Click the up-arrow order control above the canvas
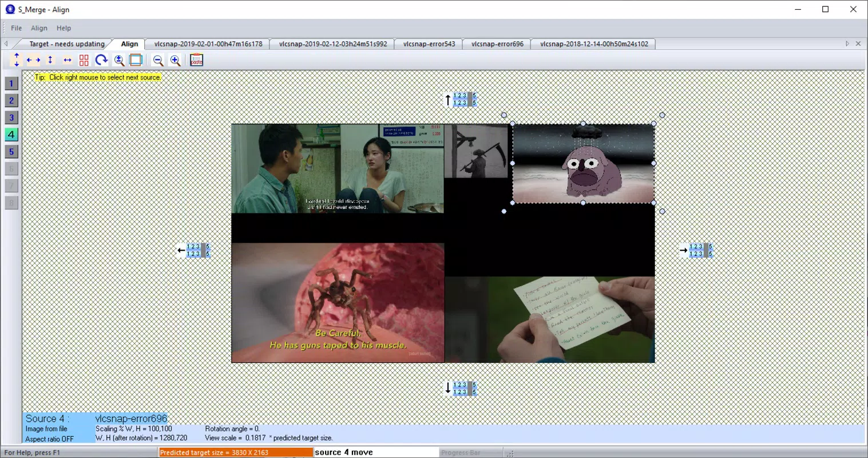 click(x=461, y=100)
